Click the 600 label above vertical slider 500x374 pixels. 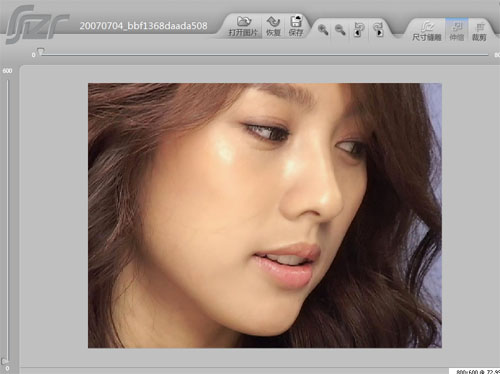(x=7, y=71)
